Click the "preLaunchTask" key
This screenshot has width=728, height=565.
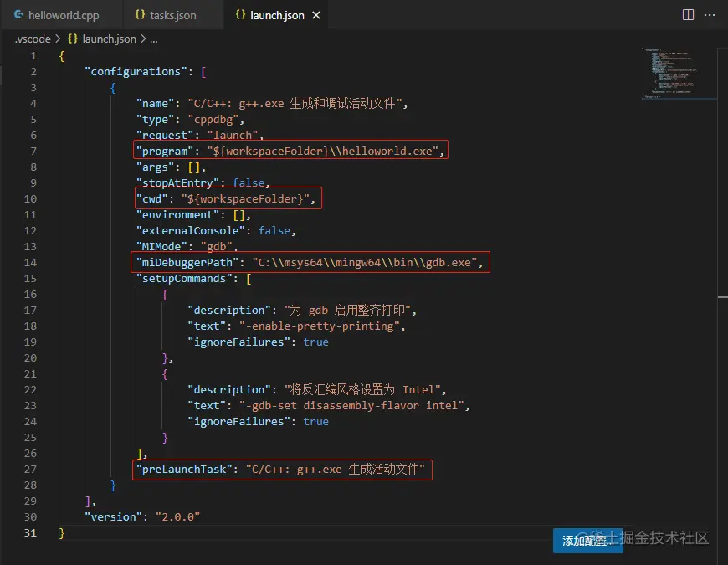coord(184,470)
